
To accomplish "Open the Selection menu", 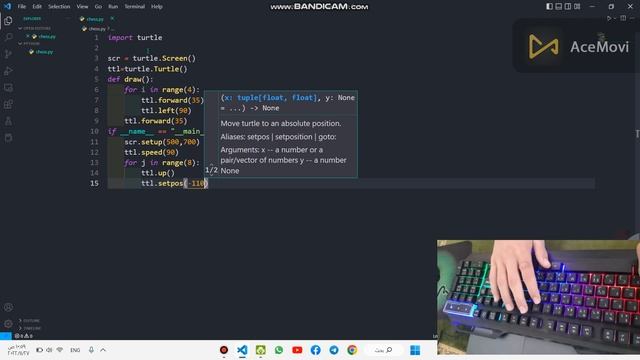I will point(59,7).
